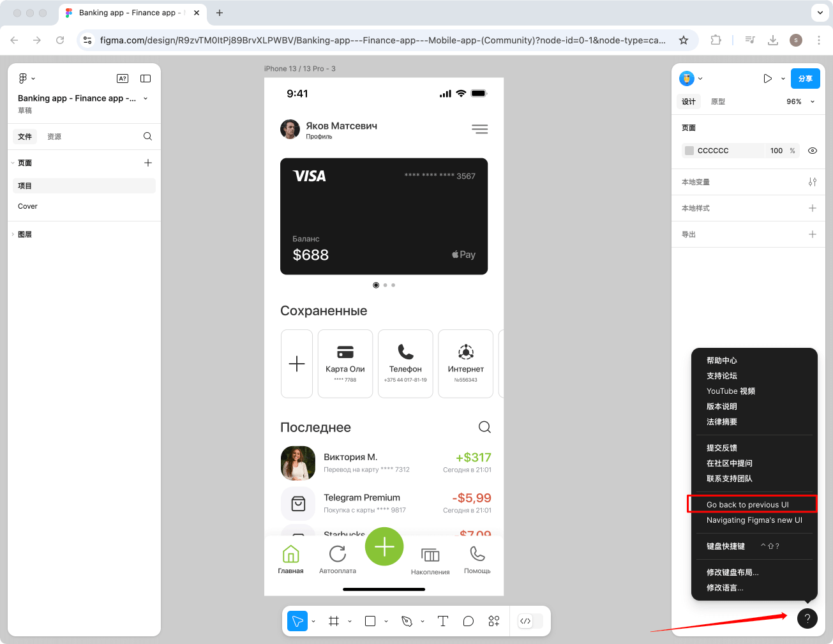833x644 pixels.
Task: Click the browser address bar
Action: (383, 40)
